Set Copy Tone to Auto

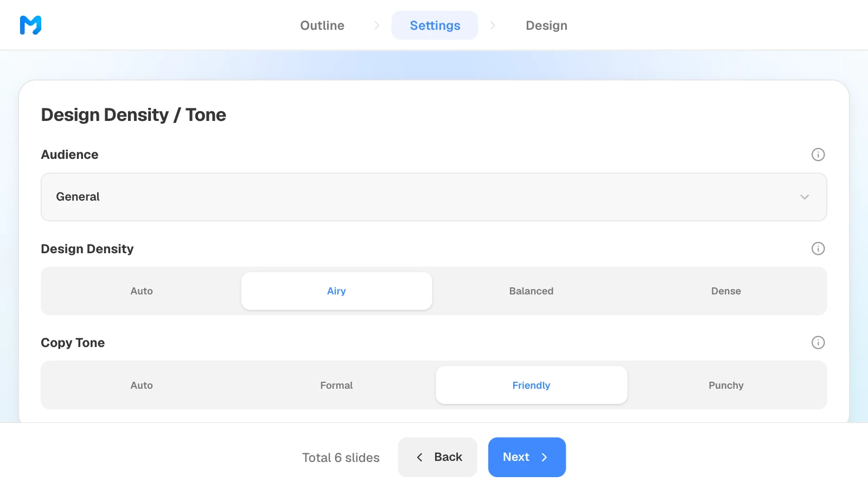142,385
